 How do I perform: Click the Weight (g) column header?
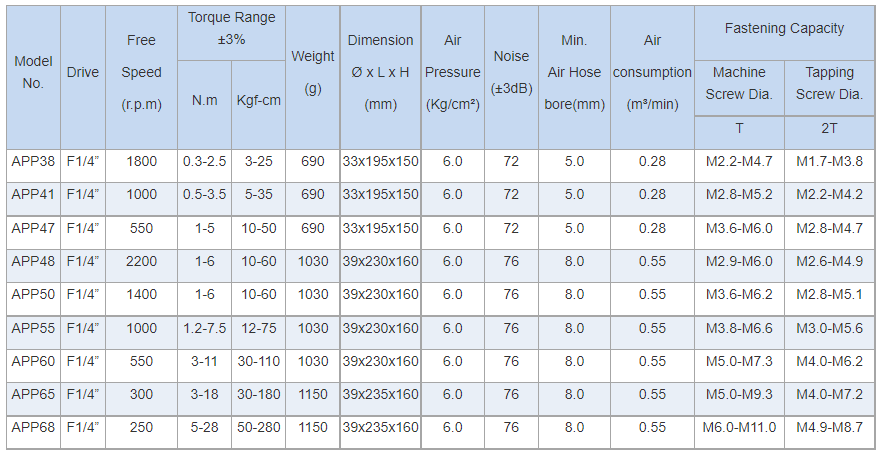pos(313,73)
